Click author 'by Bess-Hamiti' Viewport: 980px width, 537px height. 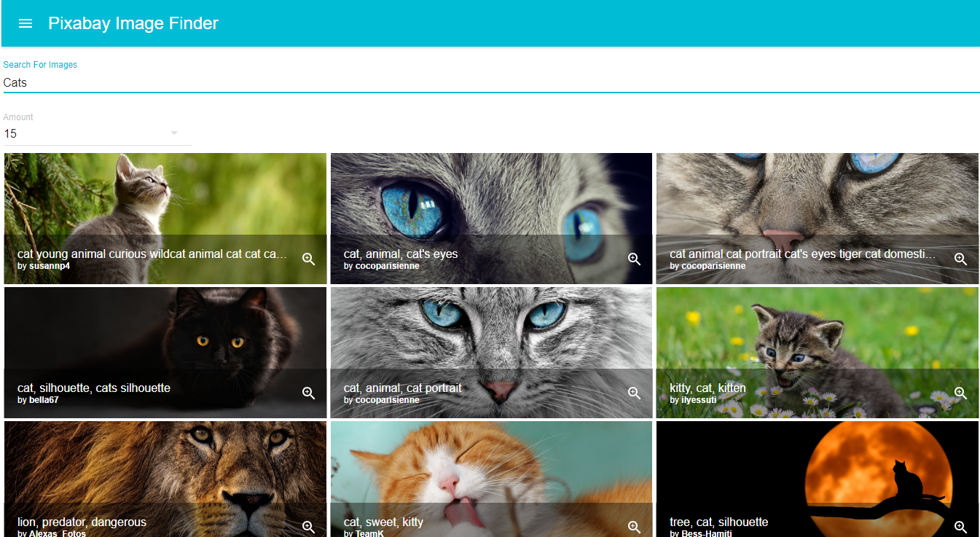click(x=700, y=533)
